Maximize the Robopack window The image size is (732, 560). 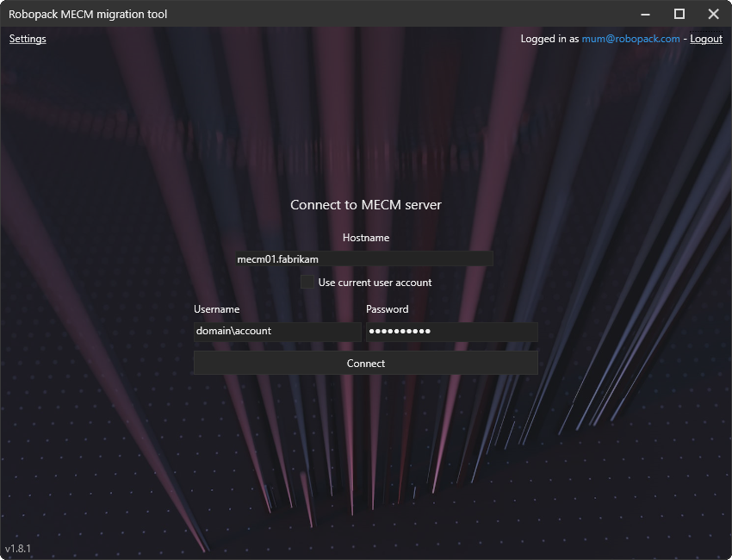click(x=679, y=14)
